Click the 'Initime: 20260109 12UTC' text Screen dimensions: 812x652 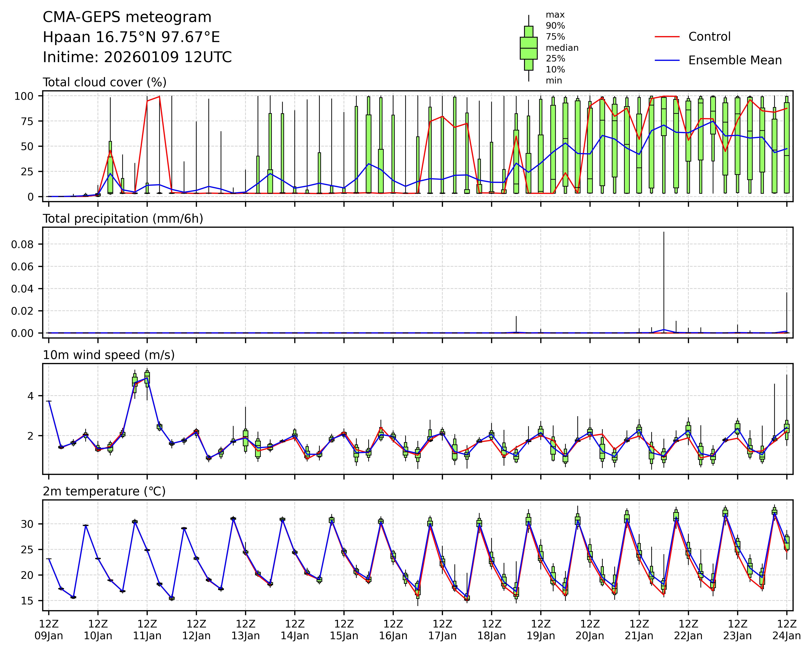coord(137,57)
